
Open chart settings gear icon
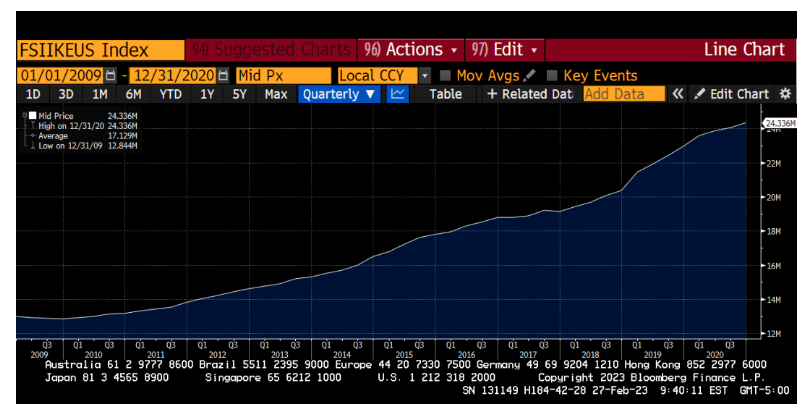tap(784, 94)
